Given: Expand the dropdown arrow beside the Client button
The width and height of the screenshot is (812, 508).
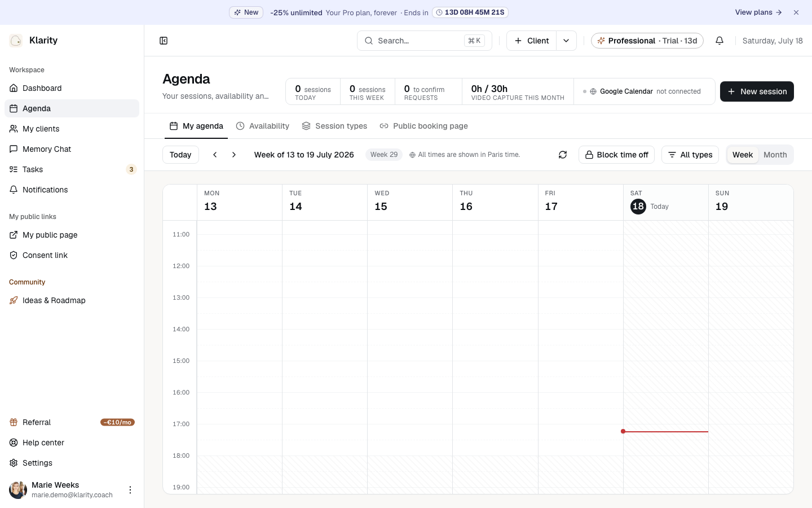Looking at the screenshot, I should [566, 41].
